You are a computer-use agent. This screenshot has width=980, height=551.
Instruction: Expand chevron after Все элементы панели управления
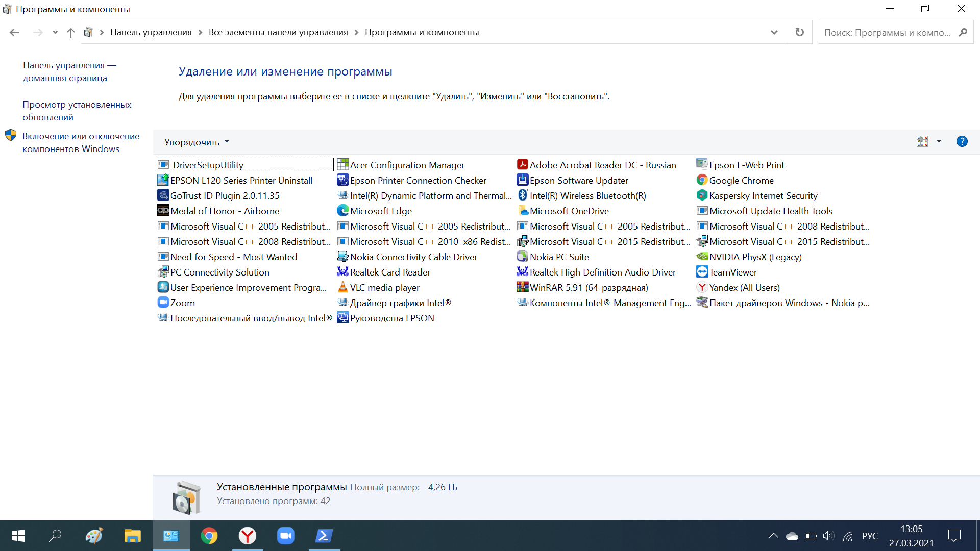(356, 32)
